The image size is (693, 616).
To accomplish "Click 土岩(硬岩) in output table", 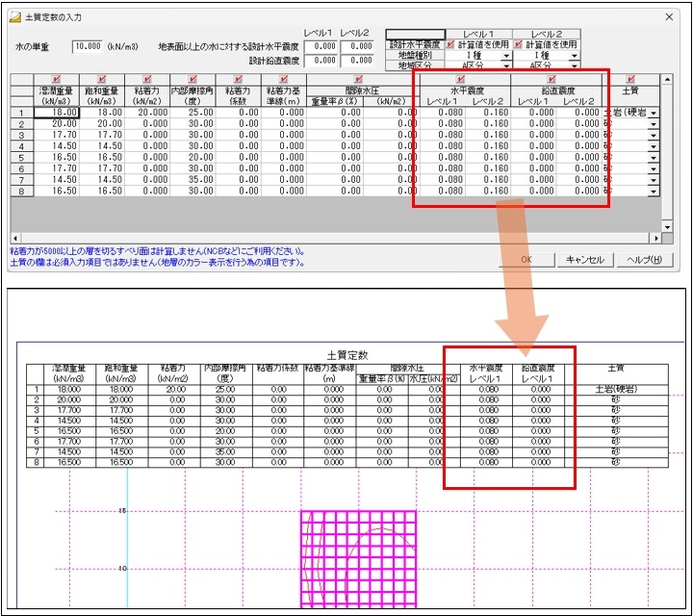I will pyautogui.click(x=616, y=389).
